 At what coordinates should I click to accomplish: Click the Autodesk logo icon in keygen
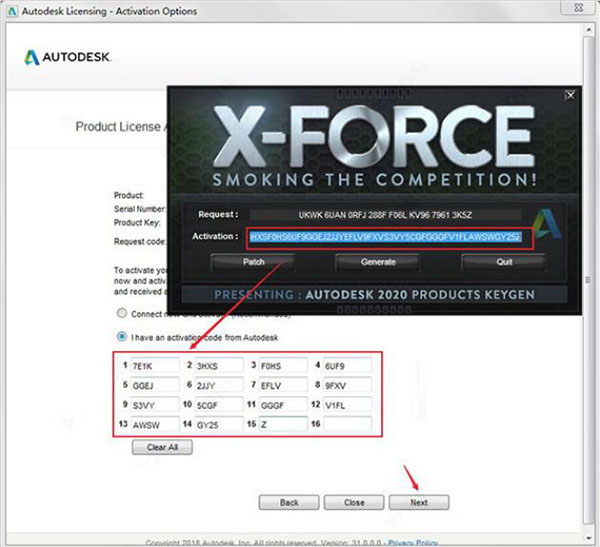coord(547,224)
